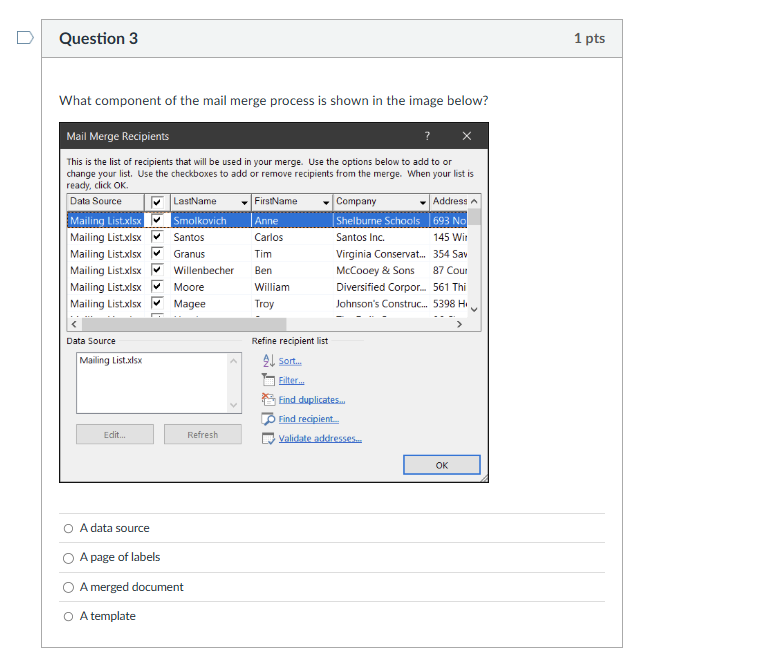Click the horizontal scrollbar left arrow
Viewport: 774px width, 655px height.
(74, 324)
